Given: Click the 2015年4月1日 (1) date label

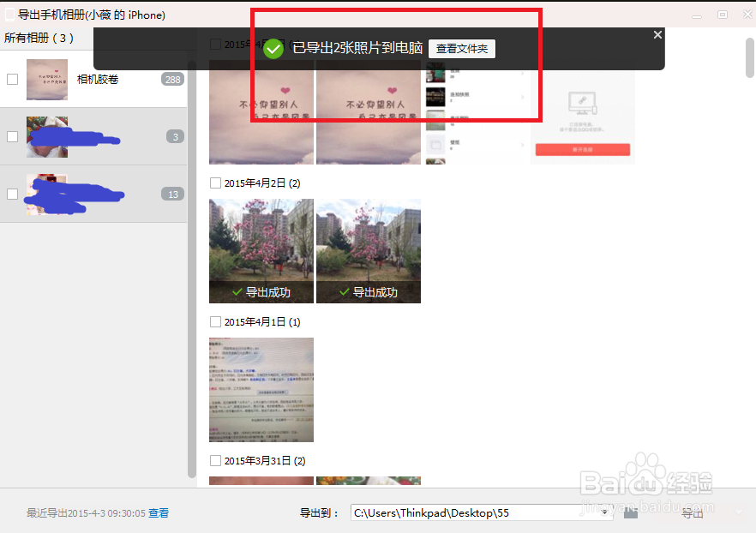Looking at the screenshot, I should point(262,322).
